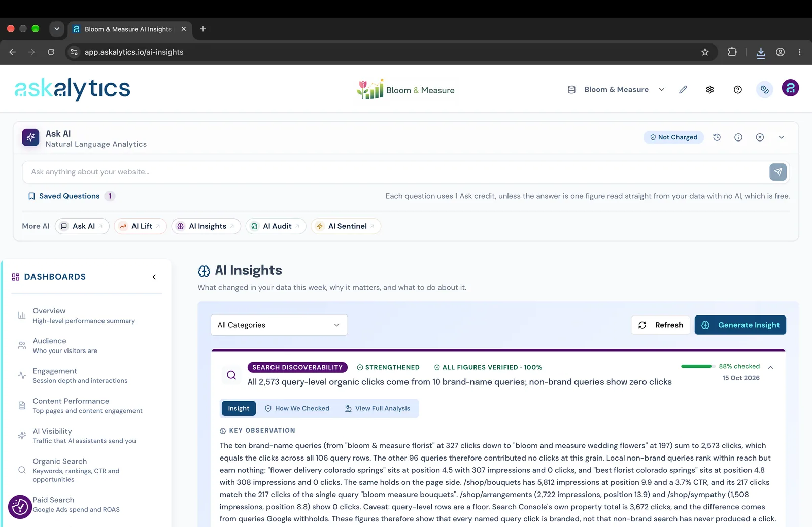Open the help question mark icon

738,90
